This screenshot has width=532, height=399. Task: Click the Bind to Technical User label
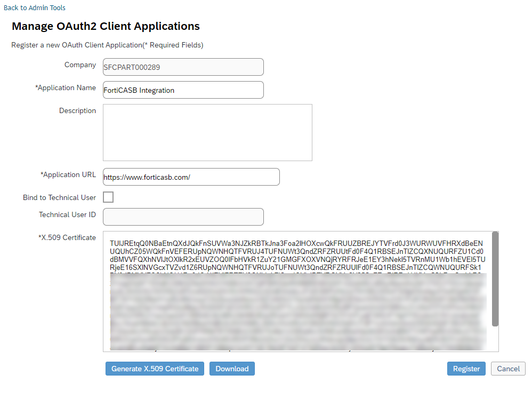59,197
